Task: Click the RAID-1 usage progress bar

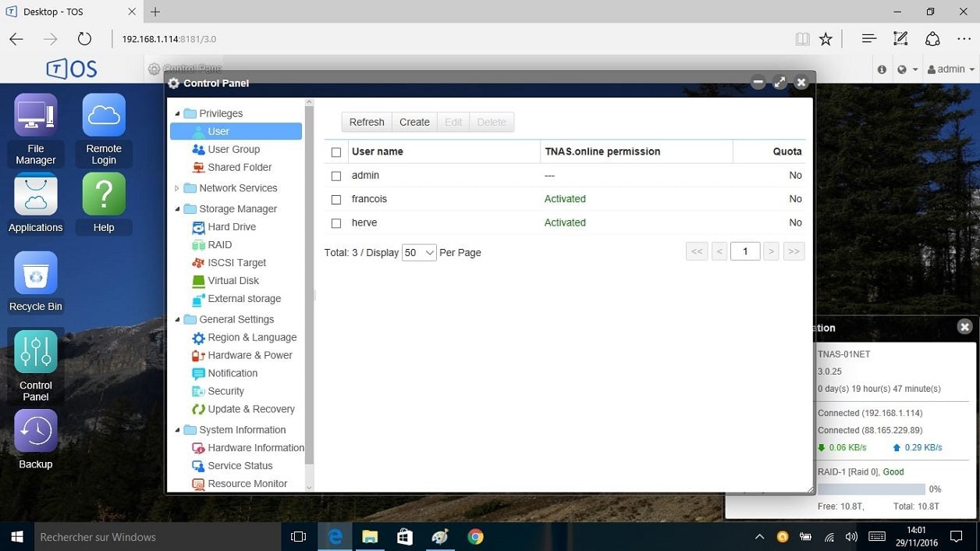Action: (871, 489)
